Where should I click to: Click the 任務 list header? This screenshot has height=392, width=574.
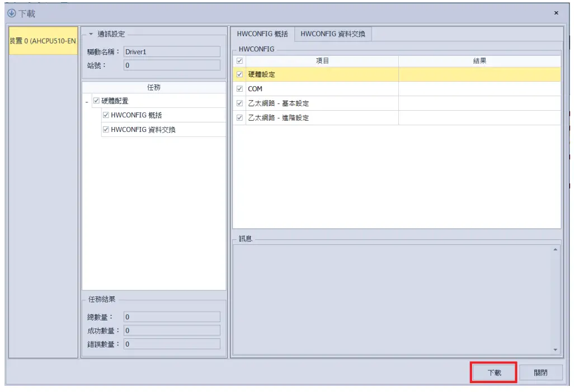click(x=154, y=87)
